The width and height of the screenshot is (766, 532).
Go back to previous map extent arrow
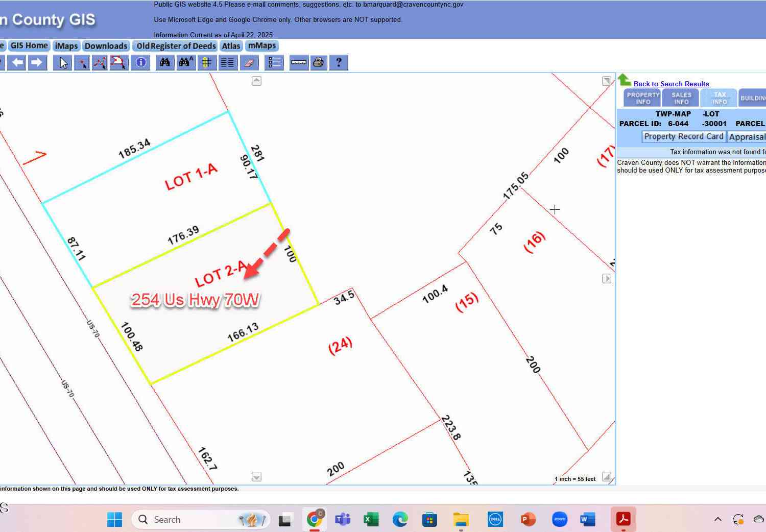(18, 62)
